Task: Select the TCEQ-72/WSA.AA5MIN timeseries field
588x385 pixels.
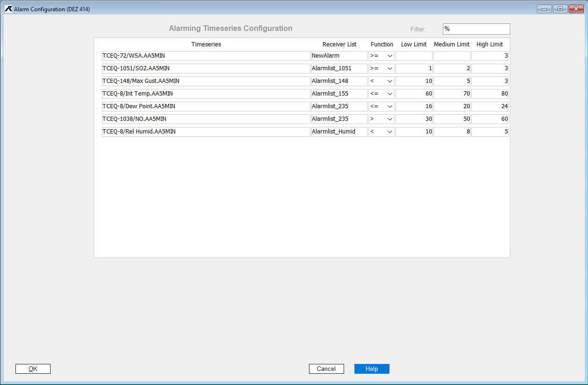Action: pyautogui.click(x=206, y=56)
